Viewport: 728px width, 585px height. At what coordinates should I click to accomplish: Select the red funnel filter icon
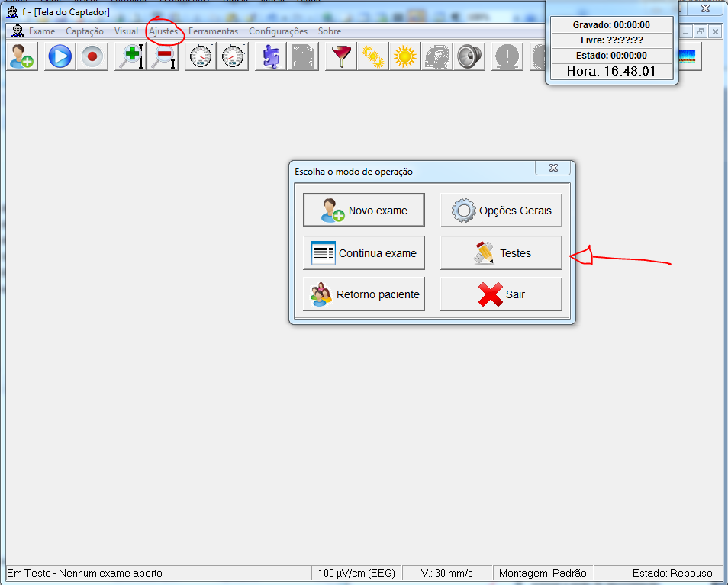coord(340,57)
